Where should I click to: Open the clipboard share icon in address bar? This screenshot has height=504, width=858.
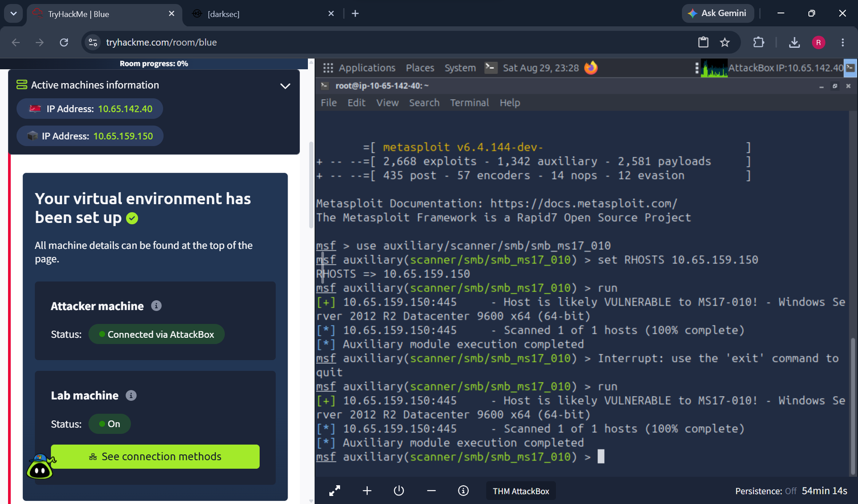[x=703, y=42]
